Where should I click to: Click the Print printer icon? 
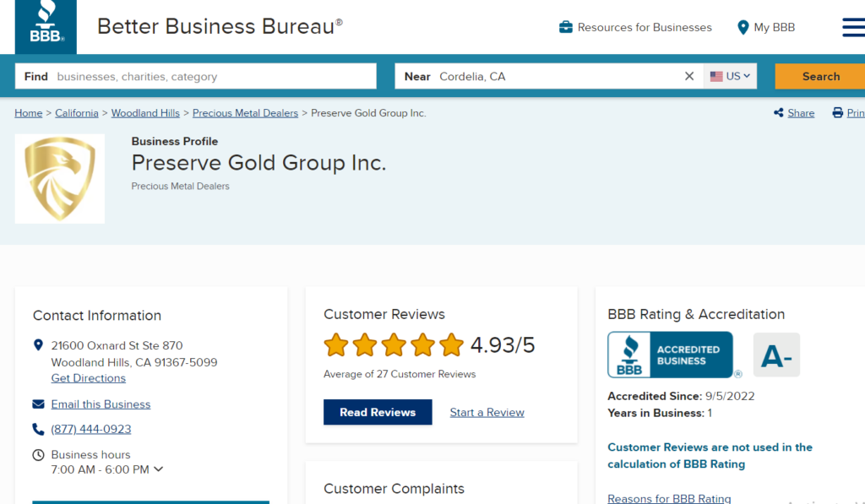coord(837,112)
